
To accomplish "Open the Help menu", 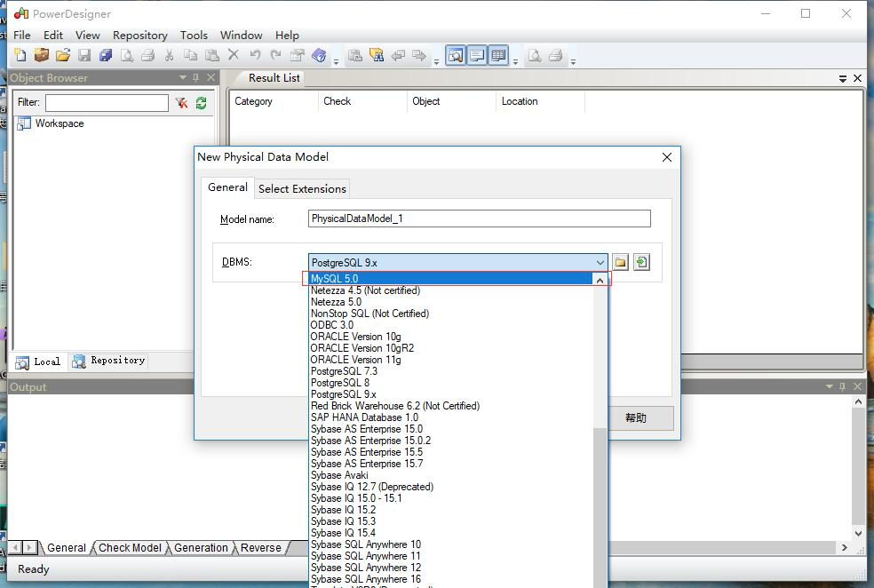I will coord(287,36).
